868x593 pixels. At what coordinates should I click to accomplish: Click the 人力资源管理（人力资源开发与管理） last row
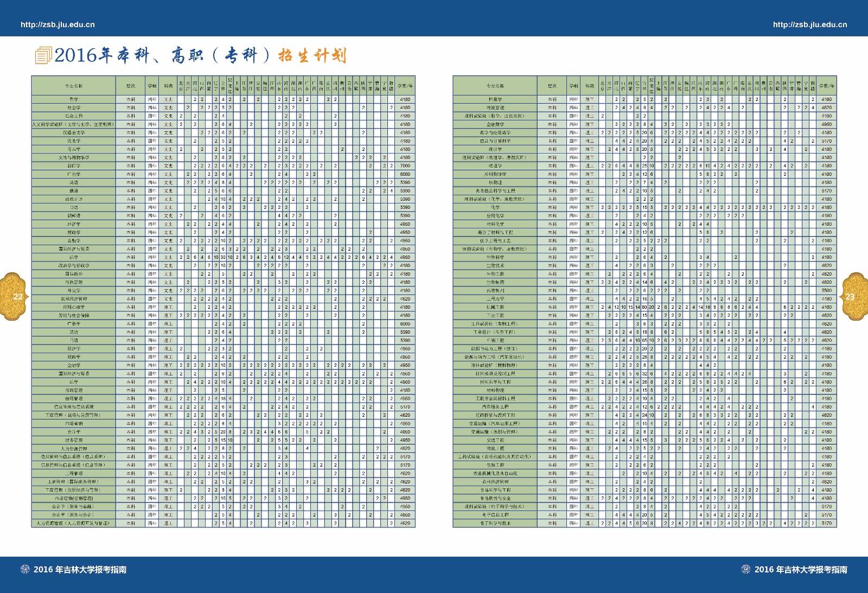74,524
